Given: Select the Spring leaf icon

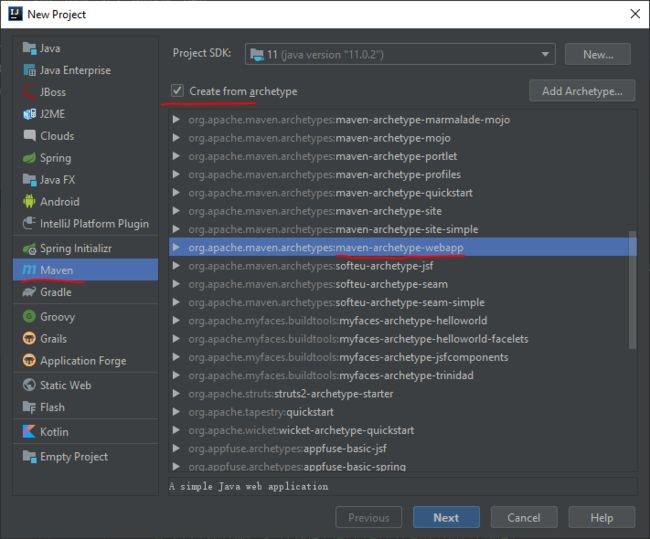Looking at the screenshot, I should tap(29, 158).
